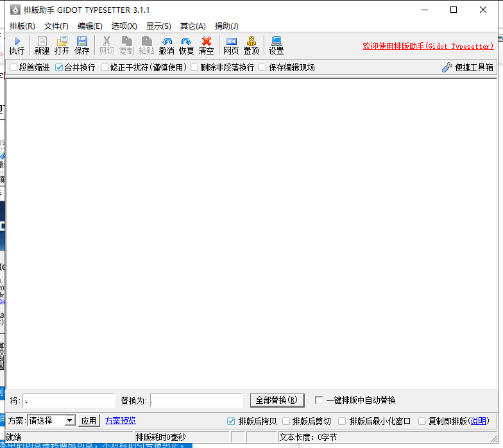Enable 保存编辑现场 checkbox
503x448 pixels.
tap(262, 67)
